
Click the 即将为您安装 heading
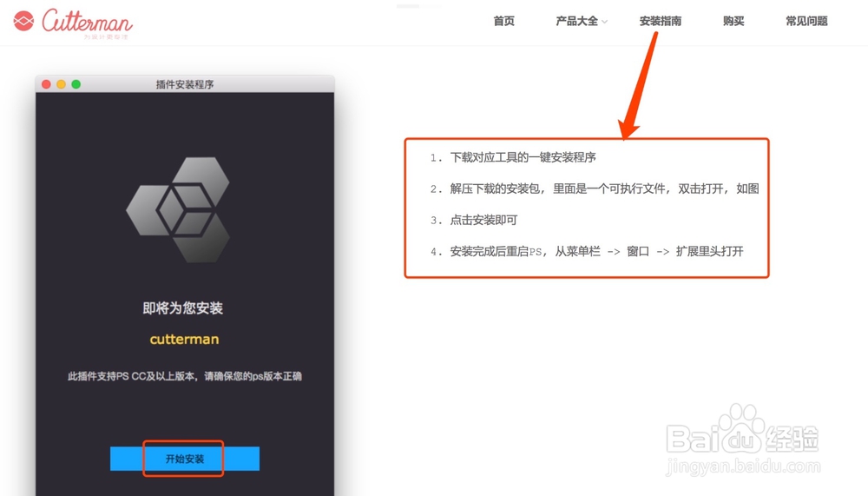tap(182, 308)
